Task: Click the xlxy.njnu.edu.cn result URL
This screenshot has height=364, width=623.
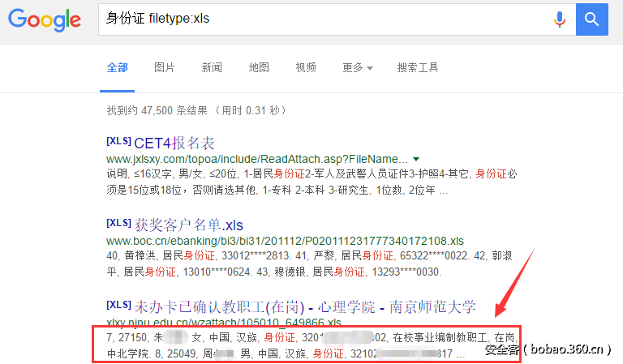Action: click(x=224, y=322)
